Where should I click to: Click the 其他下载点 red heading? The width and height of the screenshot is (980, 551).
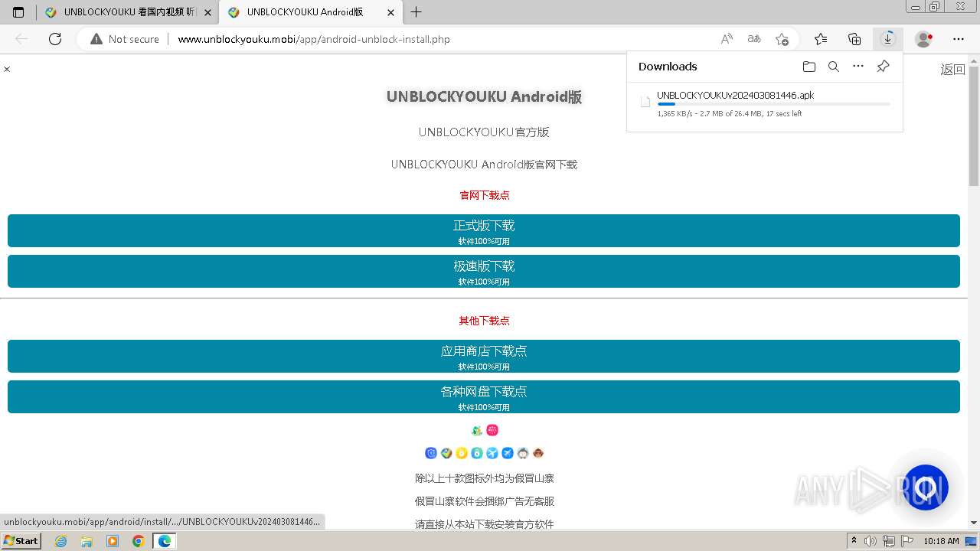pos(484,321)
